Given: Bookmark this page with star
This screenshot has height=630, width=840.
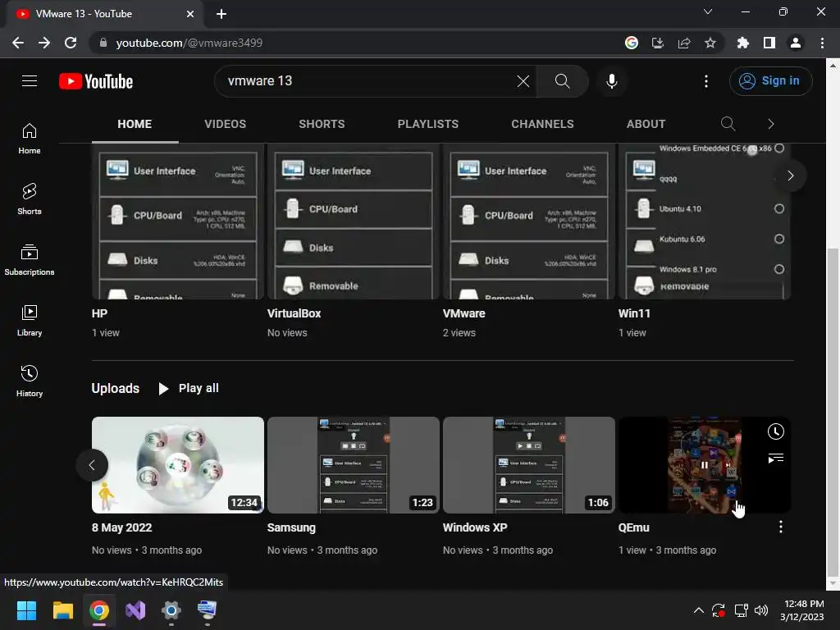Looking at the screenshot, I should click(x=710, y=43).
